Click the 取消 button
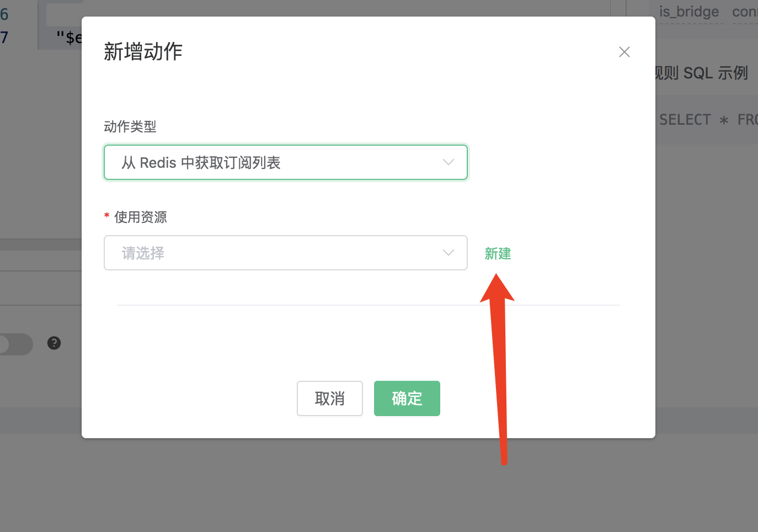The width and height of the screenshot is (758, 532). click(x=330, y=398)
